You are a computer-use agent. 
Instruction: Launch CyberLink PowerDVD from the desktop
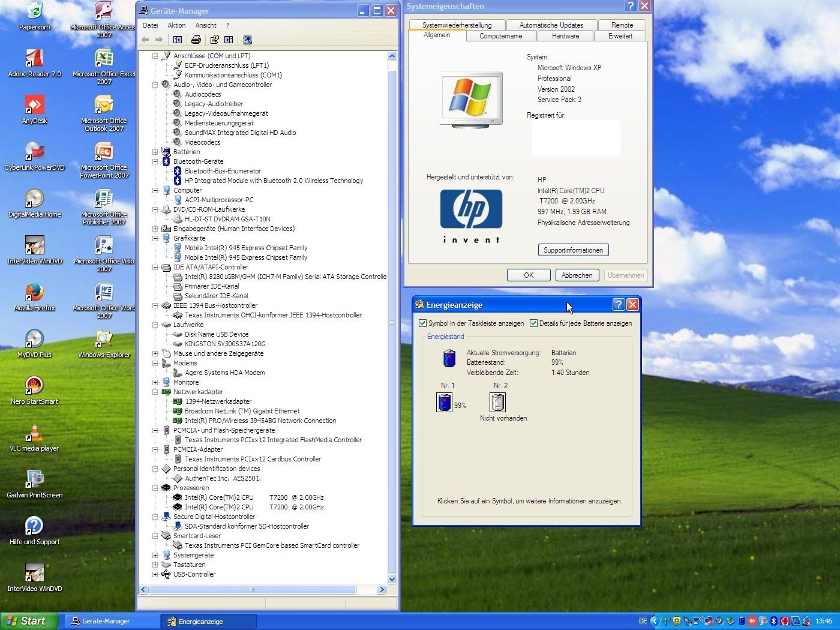[x=34, y=157]
